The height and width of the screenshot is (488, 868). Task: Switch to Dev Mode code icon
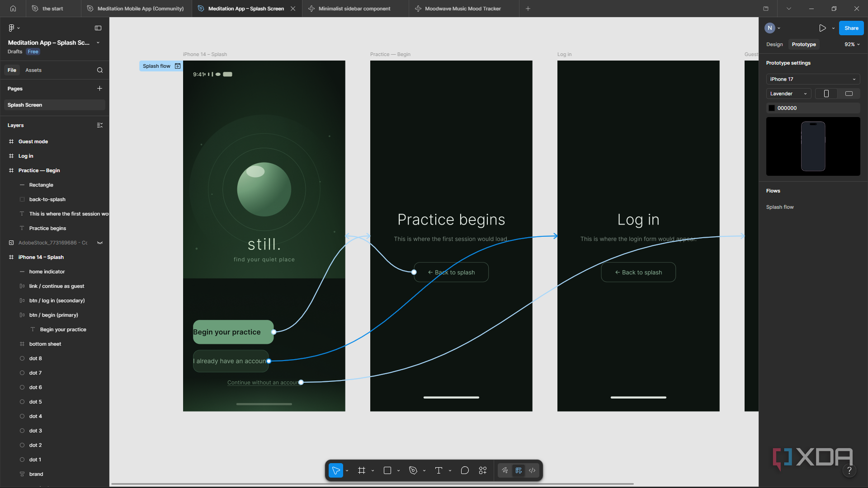532,470
